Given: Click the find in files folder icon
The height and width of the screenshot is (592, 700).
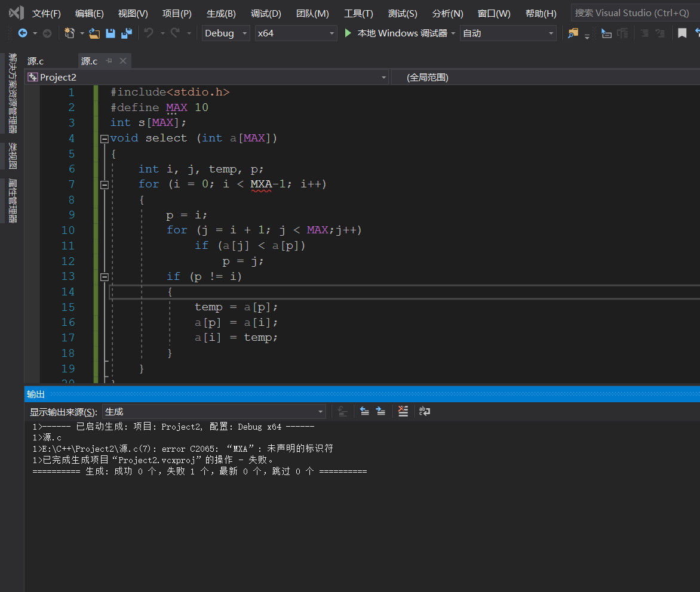Looking at the screenshot, I should (x=573, y=33).
